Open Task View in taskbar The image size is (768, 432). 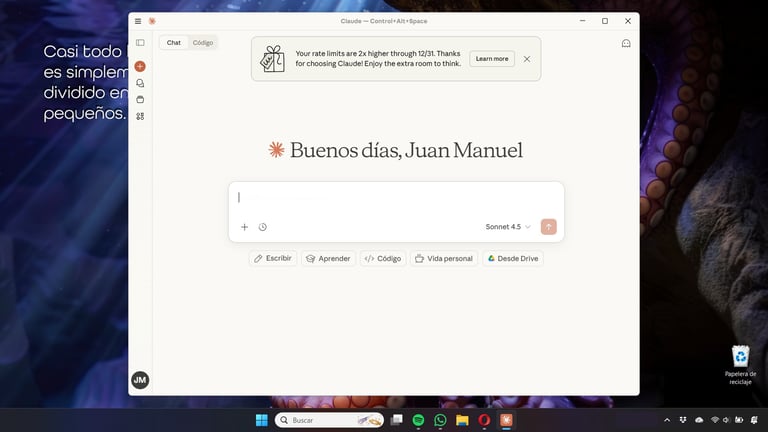pyautogui.click(x=397, y=420)
